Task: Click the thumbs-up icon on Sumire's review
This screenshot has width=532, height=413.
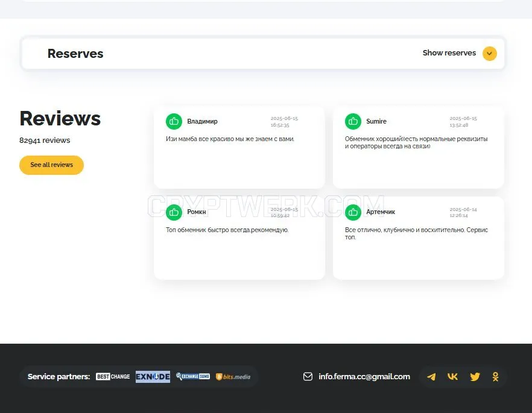Action: tap(353, 121)
